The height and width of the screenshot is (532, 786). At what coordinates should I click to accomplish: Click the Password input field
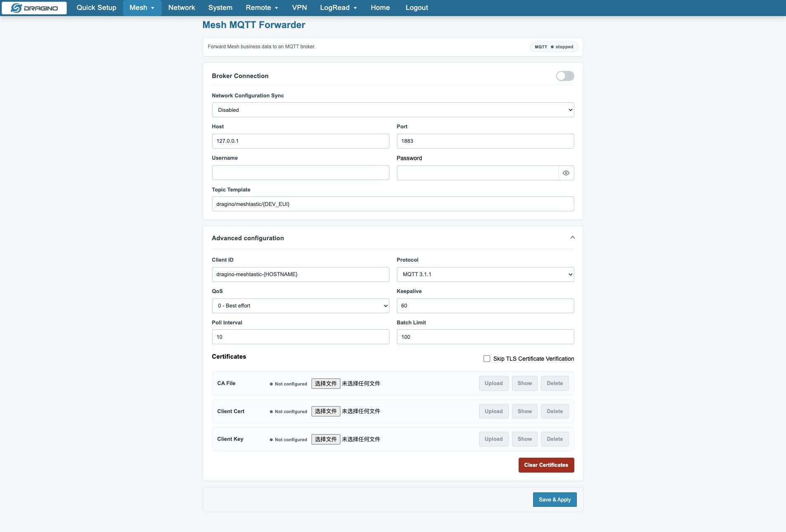pos(477,173)
